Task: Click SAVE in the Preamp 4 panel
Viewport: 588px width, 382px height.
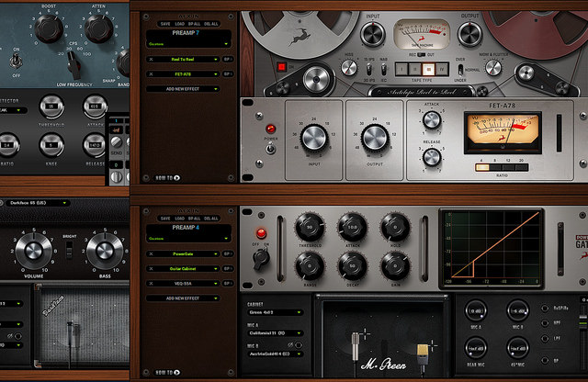Action: pos(165,219)
